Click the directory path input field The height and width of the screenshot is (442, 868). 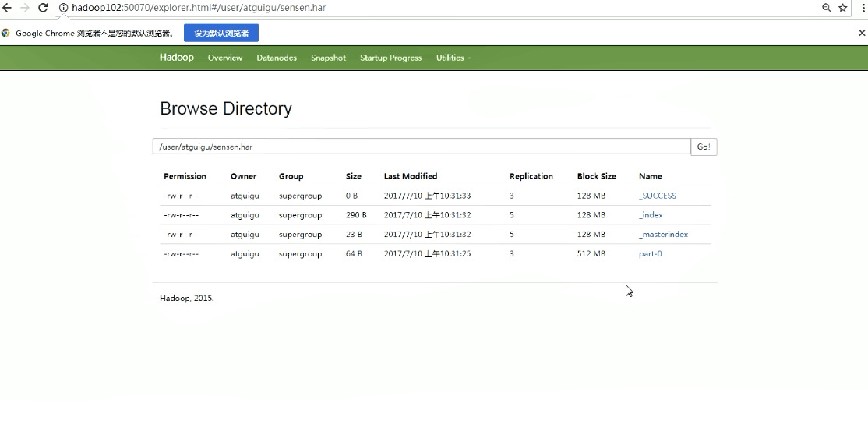coord(422,147)
